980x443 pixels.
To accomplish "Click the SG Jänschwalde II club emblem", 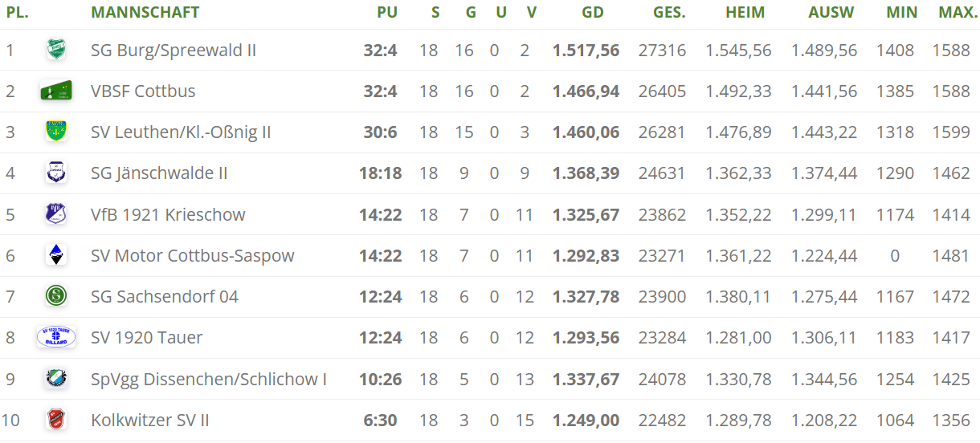I will [x=56, y=173].
